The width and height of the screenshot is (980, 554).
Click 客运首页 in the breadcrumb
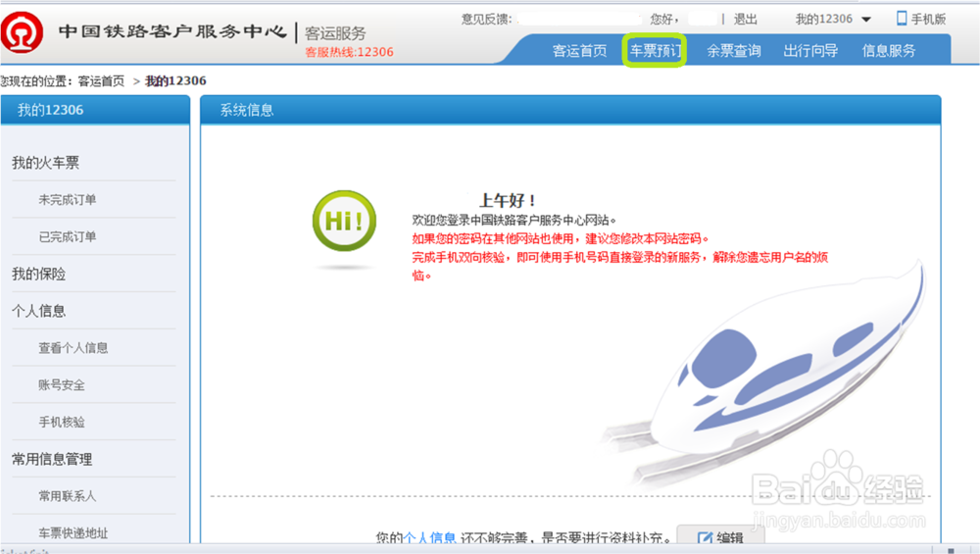(101, 80)
